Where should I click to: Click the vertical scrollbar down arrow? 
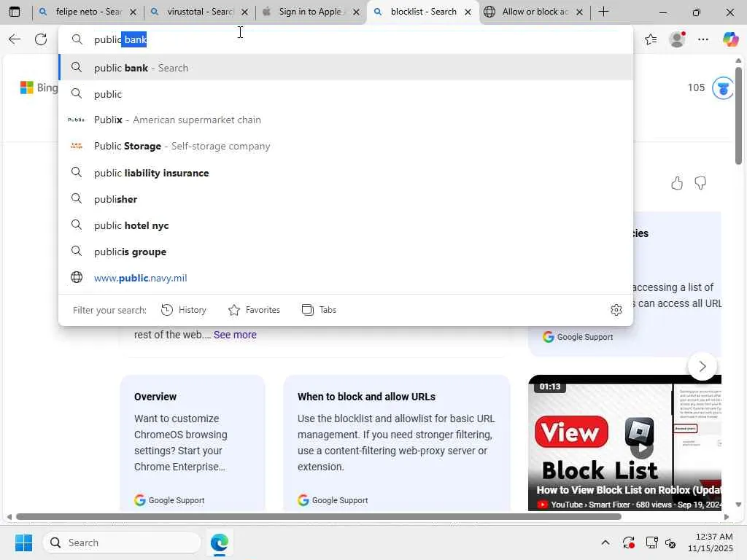click(x=738, y=505)
